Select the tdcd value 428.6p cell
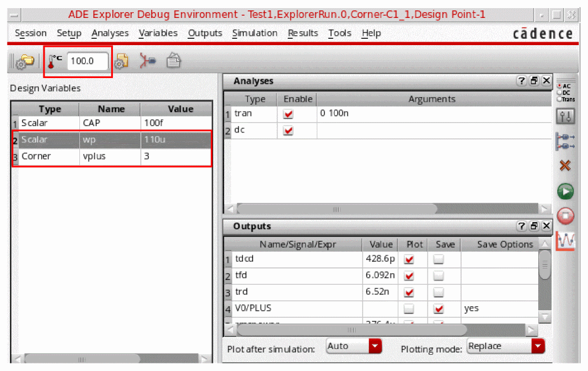588x371 pixels. pyautogui.click(x=380, y=259)
